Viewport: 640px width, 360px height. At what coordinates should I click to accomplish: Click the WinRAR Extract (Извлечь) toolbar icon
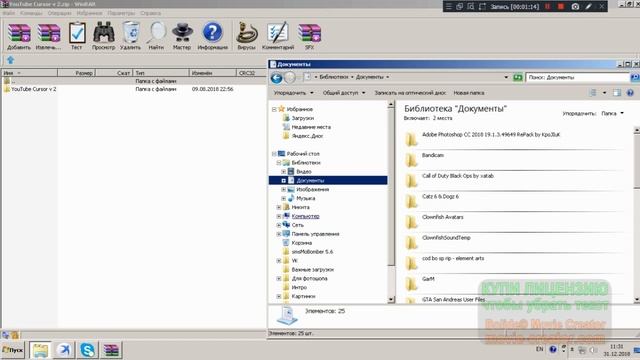48,36
